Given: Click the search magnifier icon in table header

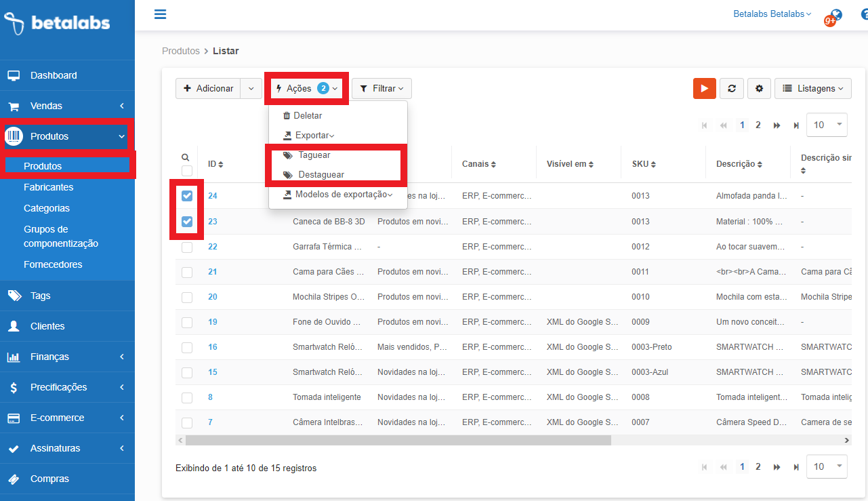Looking at the screenshot, I should 186,157.
